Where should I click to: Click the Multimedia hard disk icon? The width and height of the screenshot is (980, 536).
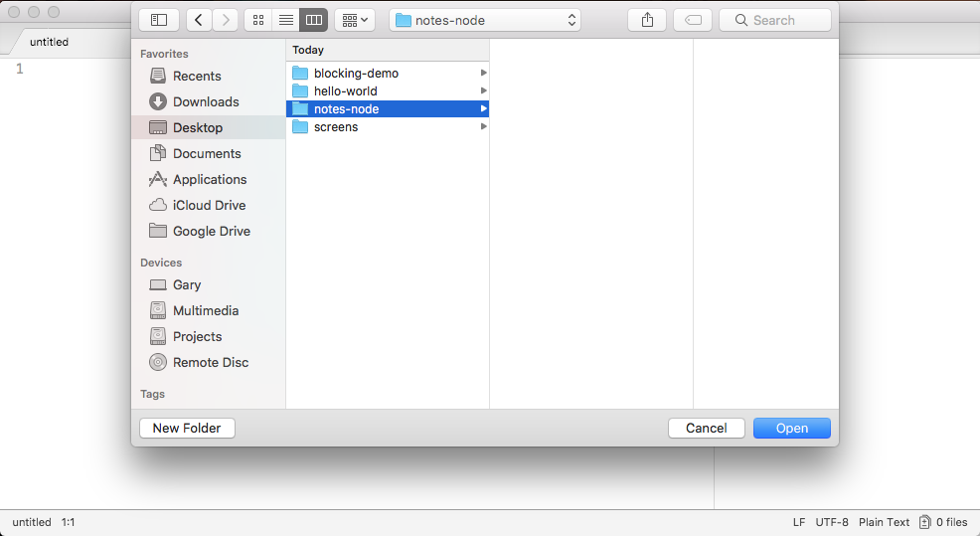pyautogui.click(x=158, y=310)
